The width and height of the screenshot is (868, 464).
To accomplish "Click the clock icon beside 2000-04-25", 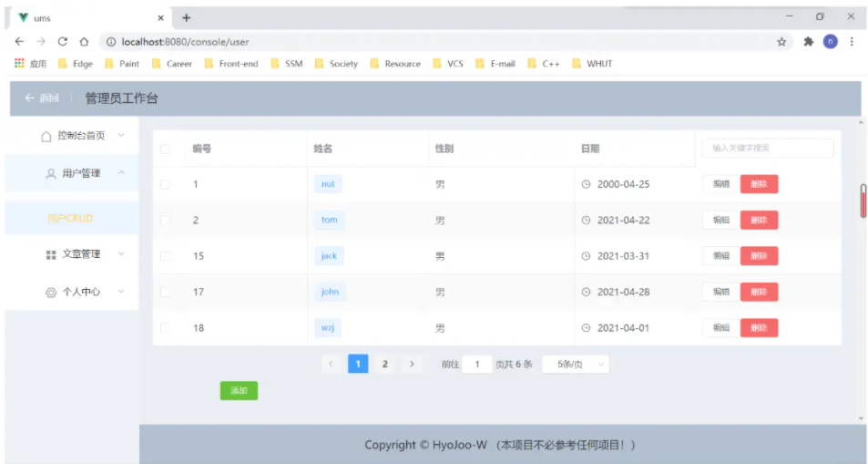I will click(x=587, y=184).
